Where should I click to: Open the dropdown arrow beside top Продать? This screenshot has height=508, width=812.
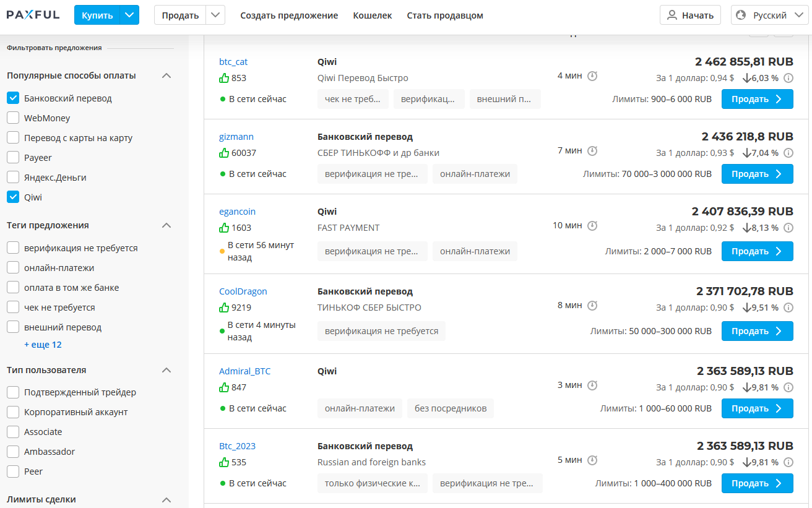tap(215, 15)
